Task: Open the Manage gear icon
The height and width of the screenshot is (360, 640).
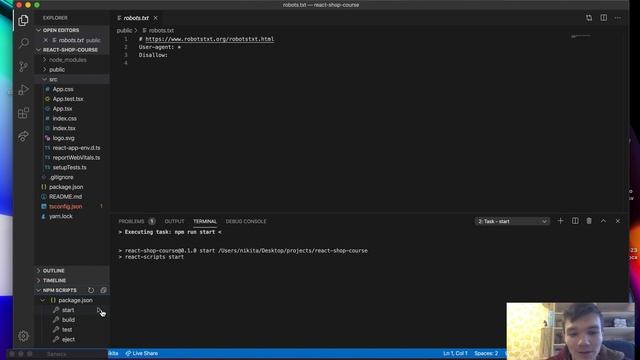Action: coord(23,336)
